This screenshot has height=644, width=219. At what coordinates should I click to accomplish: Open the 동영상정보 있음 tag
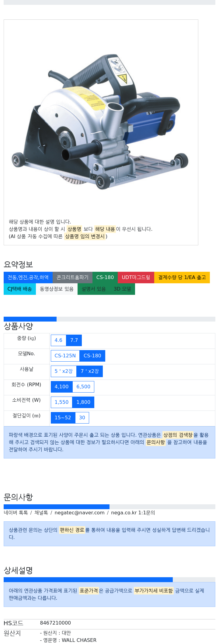57,289
